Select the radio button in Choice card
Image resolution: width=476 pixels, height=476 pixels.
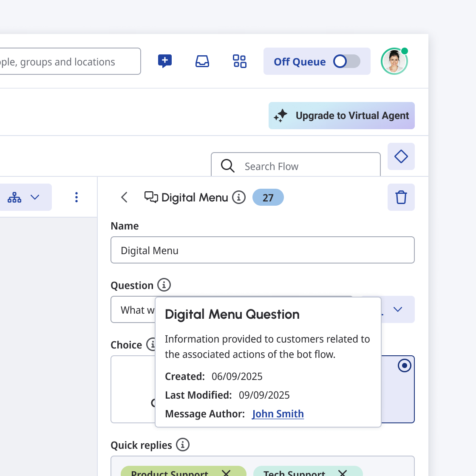click(404, 365)
